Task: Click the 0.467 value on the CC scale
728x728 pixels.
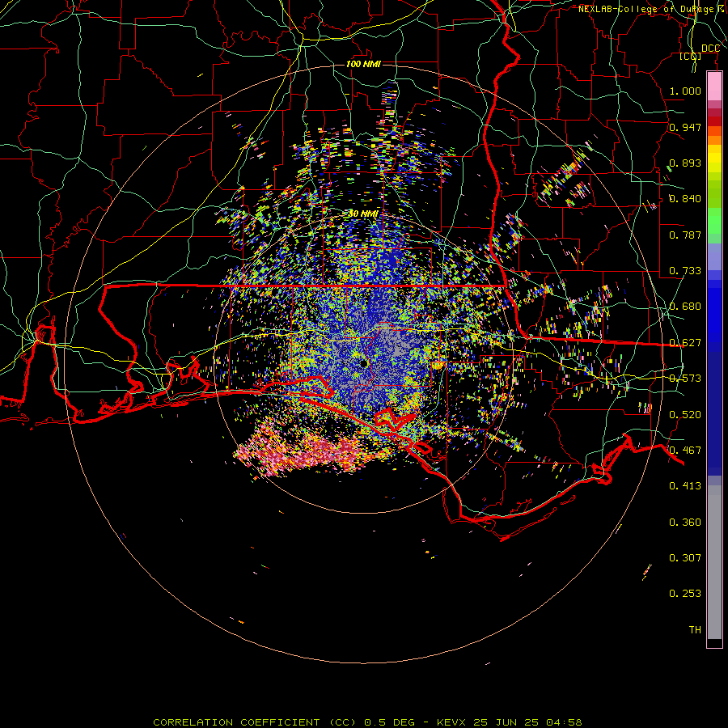Action: pos(685,451)
